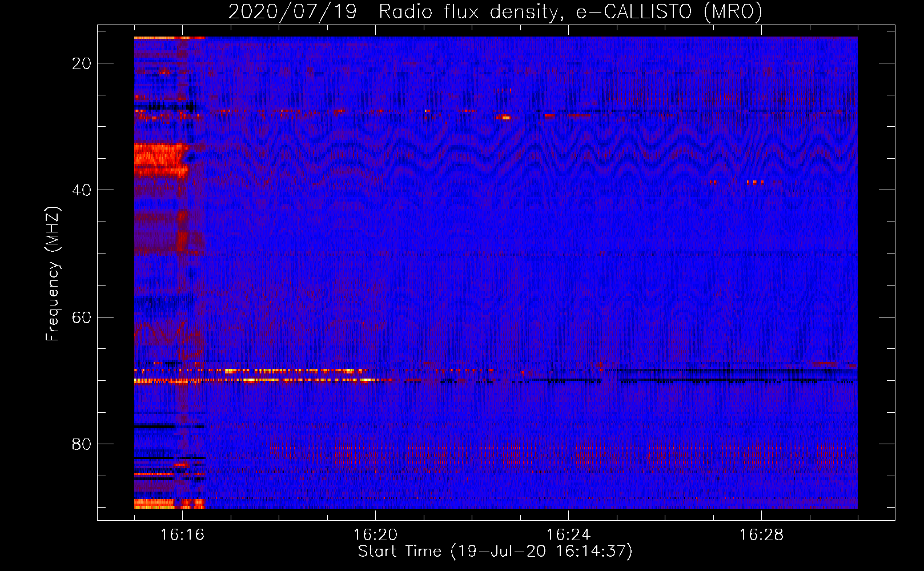The image size is (924, 571).
Task: Click the 'Frequency (MHZ)' axis label
Action: (53, 274)
